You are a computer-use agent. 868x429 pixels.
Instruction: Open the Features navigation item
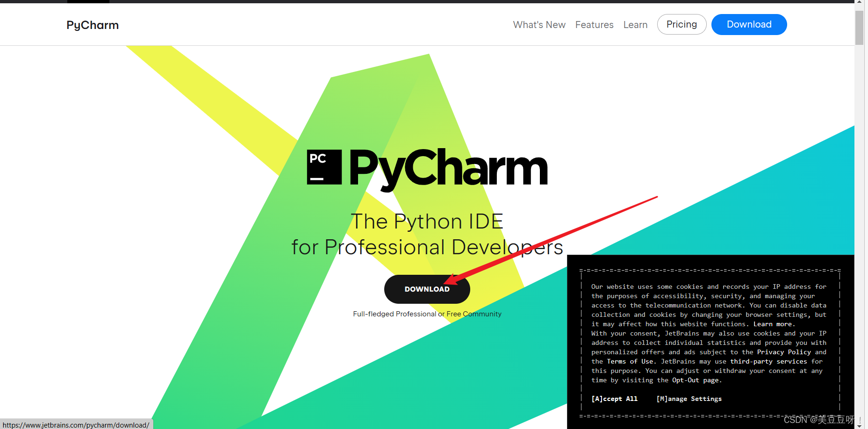(594, 25)
